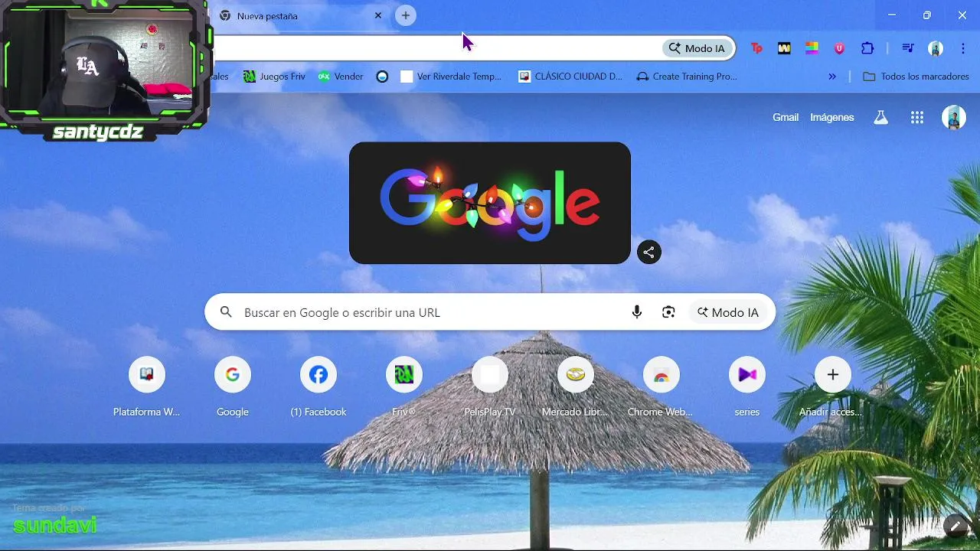Viewport: 980px width, 551px height.
Task: Open Google apps grid icon
Action: click(x=917, y=117)
